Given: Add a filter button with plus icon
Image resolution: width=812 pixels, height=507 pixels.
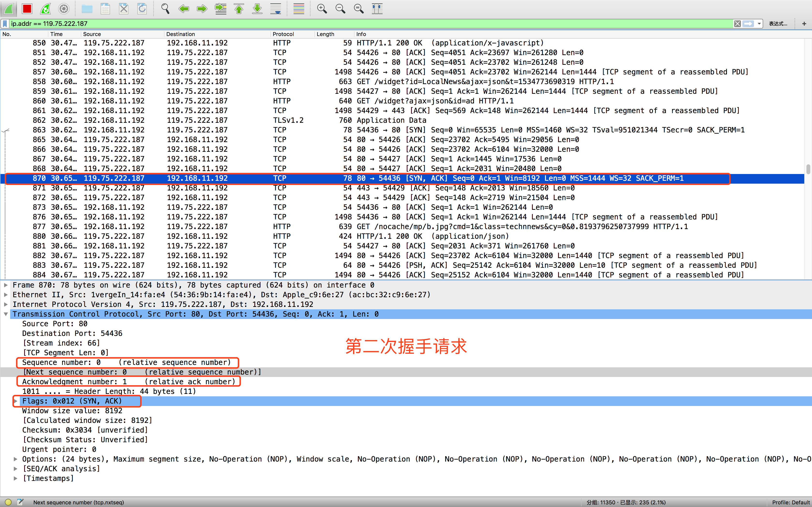Looking at the screenshot, I should (804, 23).
